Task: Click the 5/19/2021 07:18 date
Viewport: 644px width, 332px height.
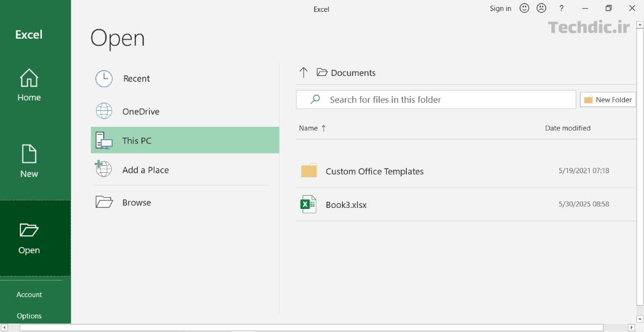Action: click(x=584, y=171)
